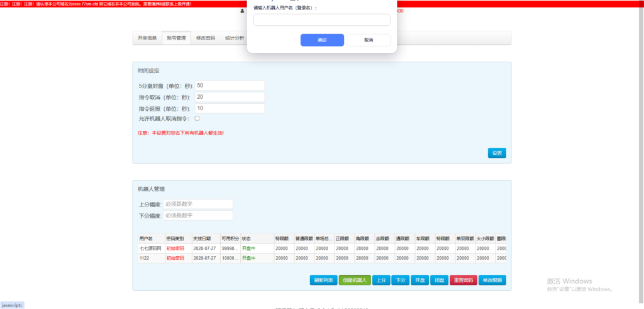Image resolution: width=644 pixels, height=309 pixels.
Task: Click 初始密码 in the 1122 row
Action: point(175,258)
